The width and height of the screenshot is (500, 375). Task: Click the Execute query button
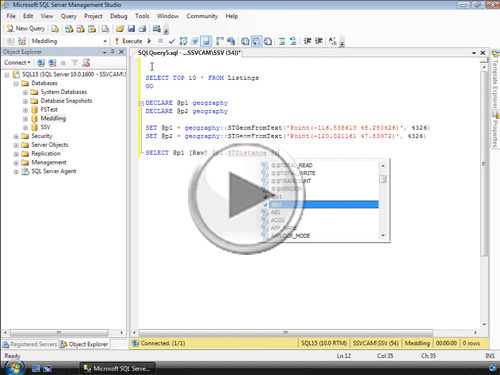click(x=129, y=41)
